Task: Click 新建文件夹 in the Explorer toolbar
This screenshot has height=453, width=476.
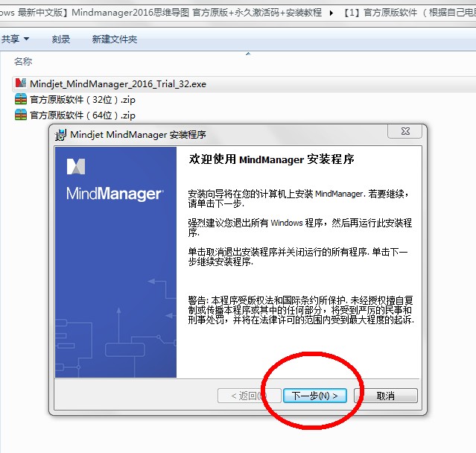Action: pos(115,39)
